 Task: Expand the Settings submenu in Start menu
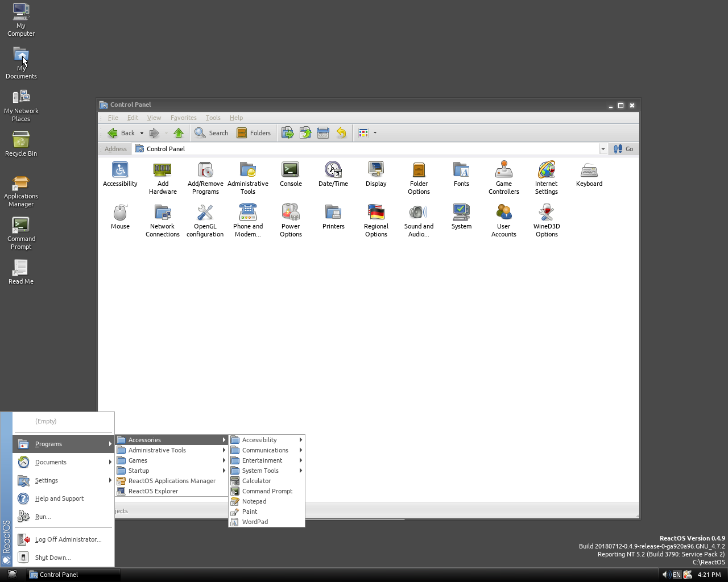(63, 480)
